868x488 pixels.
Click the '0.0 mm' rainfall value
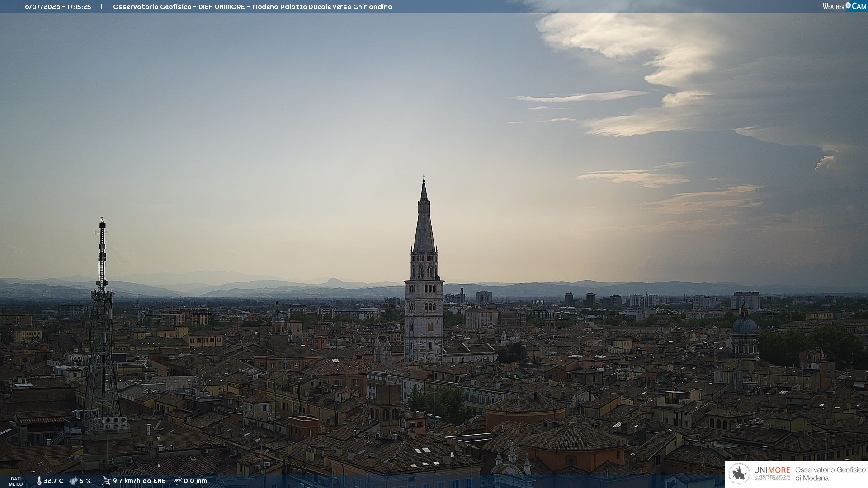(195, 481)
